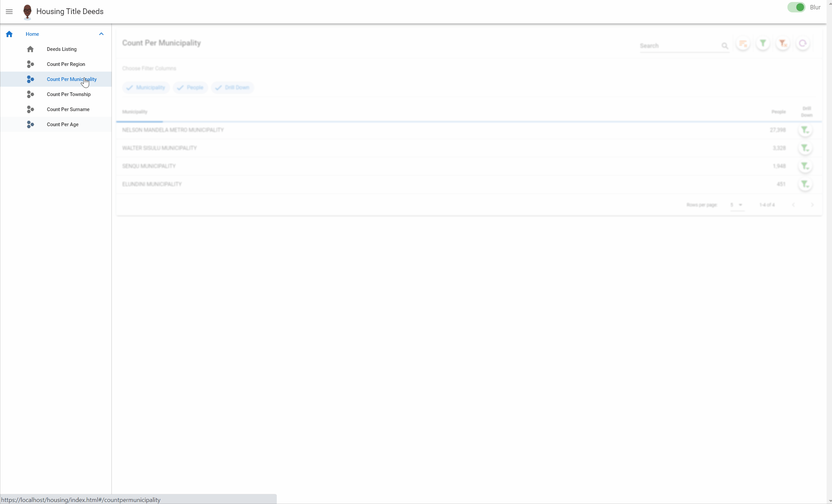Toggle the Municipality filter column chip
This screenshot has height=504, width=832.
145,87
